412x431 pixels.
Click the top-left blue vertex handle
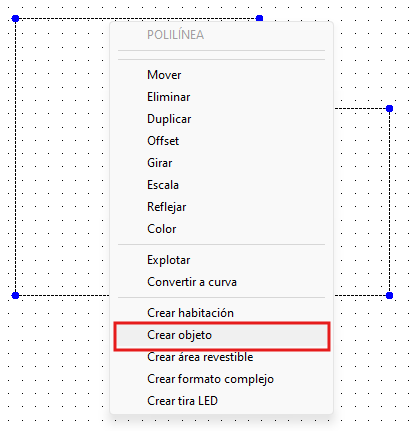(15, 19)
